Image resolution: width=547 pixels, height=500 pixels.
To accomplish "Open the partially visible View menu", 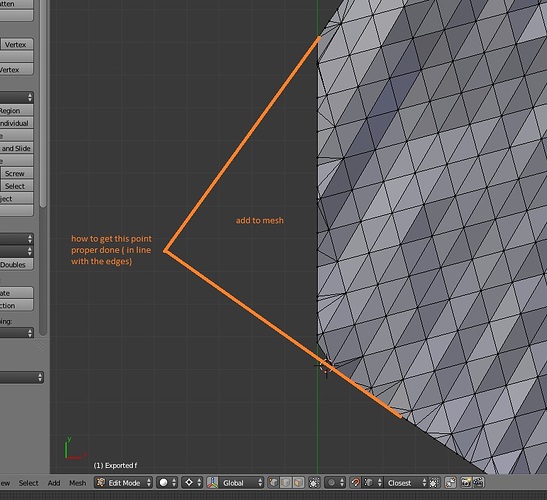I will 5,483.
